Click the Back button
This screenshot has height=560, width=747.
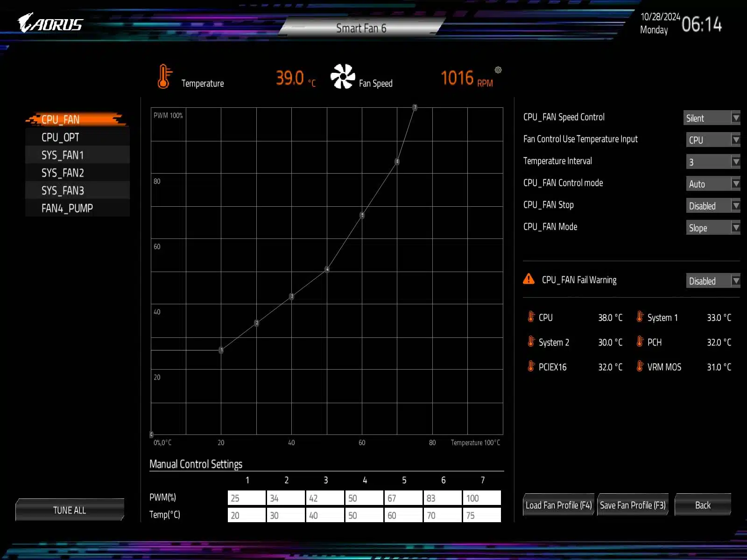703,505
